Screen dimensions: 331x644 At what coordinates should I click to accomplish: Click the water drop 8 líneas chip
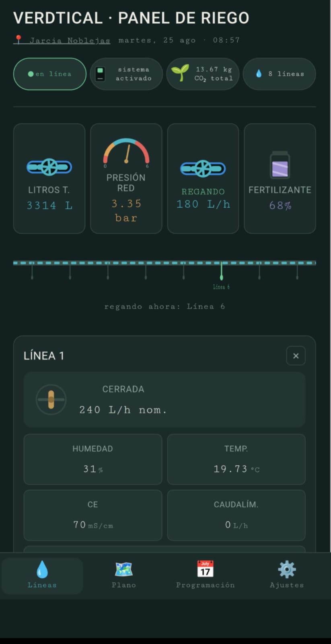[280, 74]
